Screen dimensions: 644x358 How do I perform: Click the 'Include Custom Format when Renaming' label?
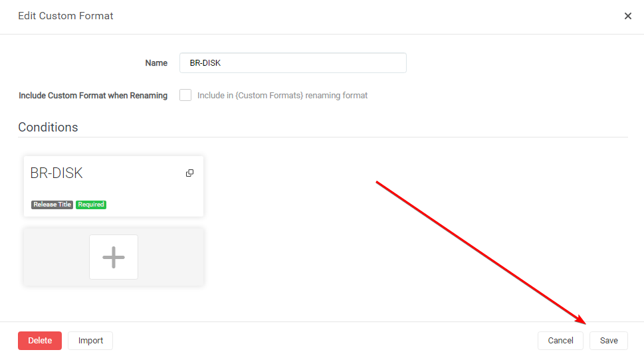coord(93,96)
